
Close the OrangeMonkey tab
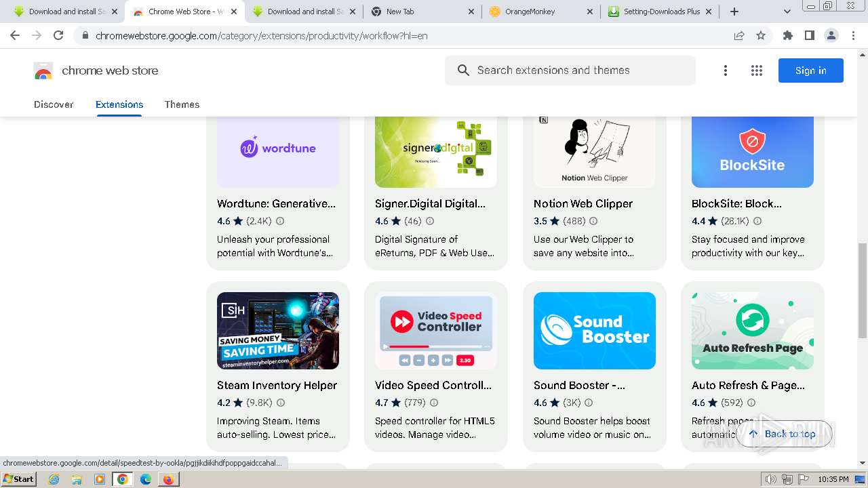click(590, 12)
